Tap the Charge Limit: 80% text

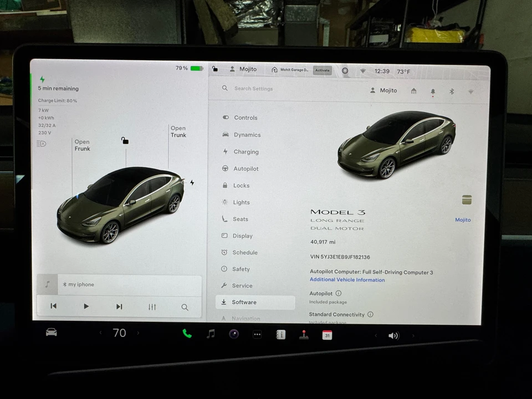coord(57,100)
